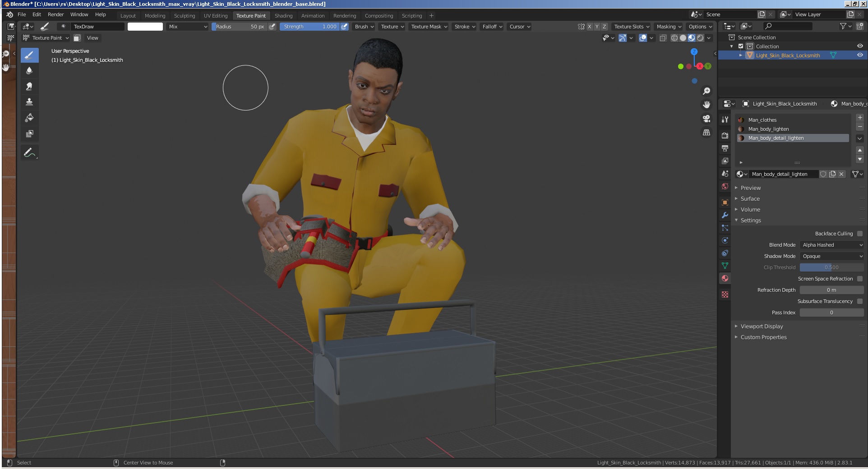Select the Man_clothes material slot

[x=793, y=120]
